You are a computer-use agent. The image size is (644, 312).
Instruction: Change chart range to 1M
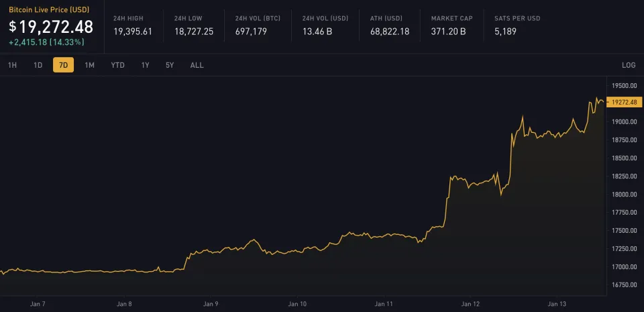(x=90, y=65)
